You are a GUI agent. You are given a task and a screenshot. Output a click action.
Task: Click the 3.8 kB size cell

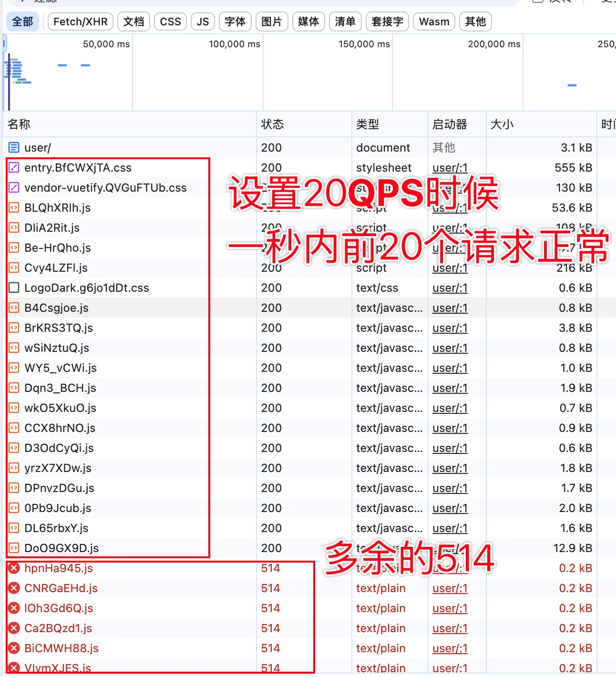click(575, 328)
